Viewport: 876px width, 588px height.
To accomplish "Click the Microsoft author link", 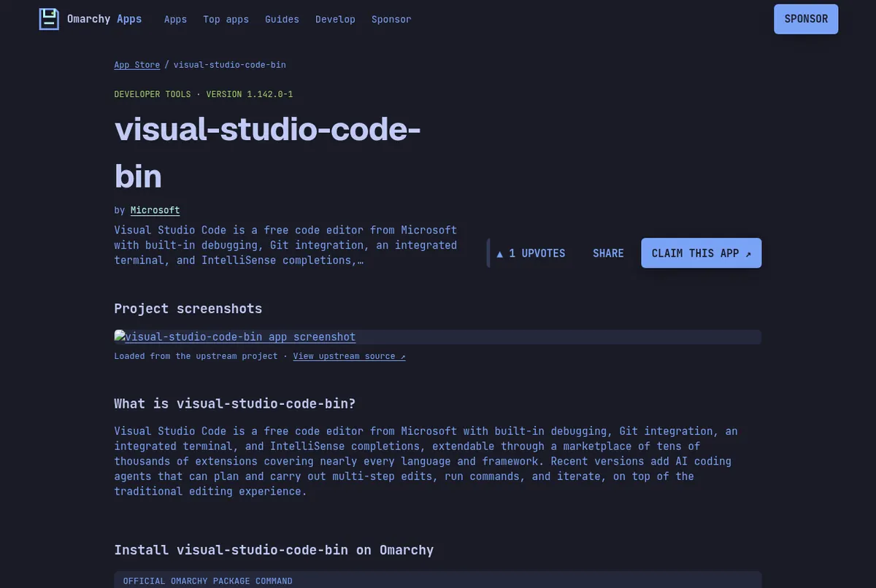I will (155, 210).
